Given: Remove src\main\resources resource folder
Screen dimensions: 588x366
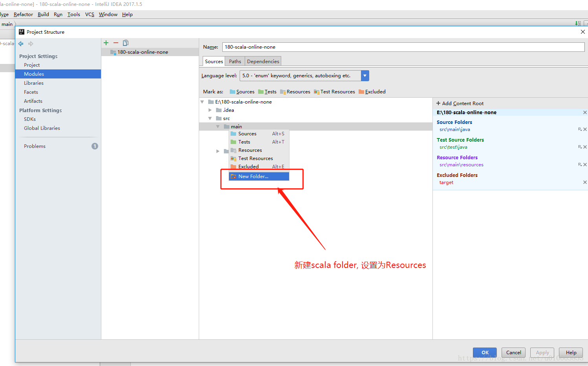Looking at the screenshot, I should 585,165.
